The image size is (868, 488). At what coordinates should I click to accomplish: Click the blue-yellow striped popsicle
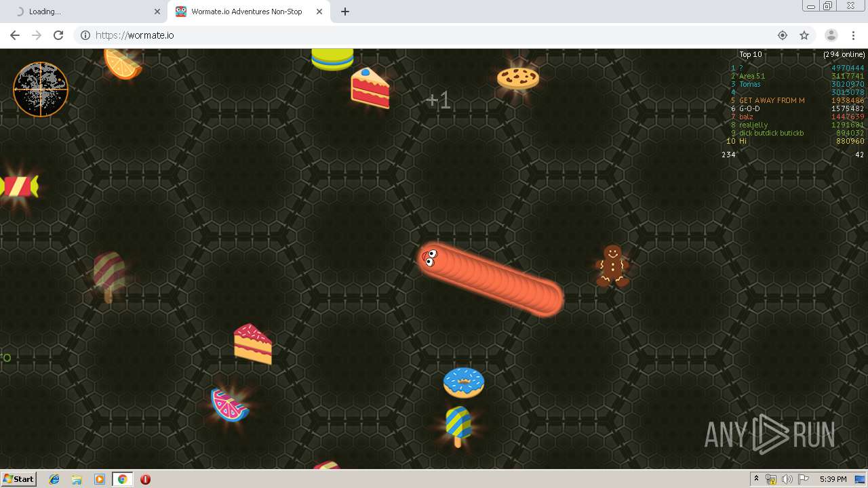point(458,426)
